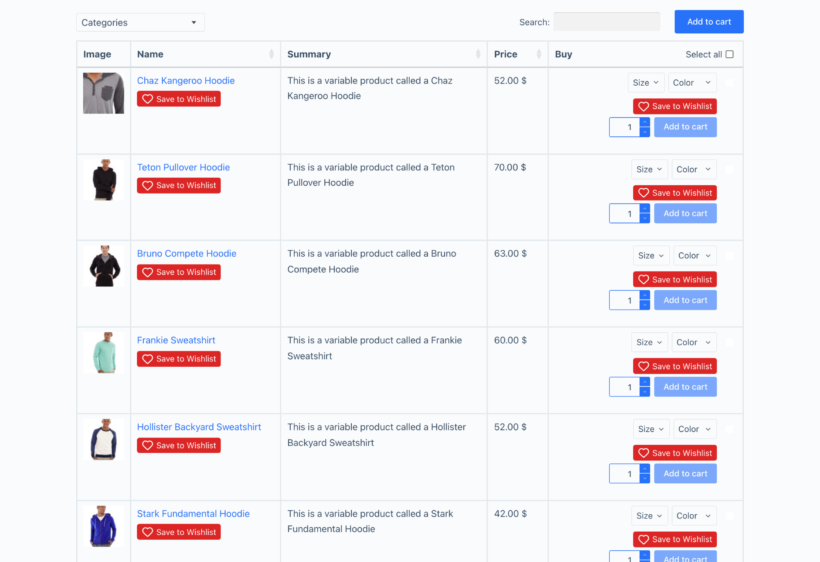Image resolution: width=820 pixels, height=562 pixels.
Task: Click Stark Fundamental Hoodie product thumbnail
Action: pyautogui.click(x=104, y=526)
